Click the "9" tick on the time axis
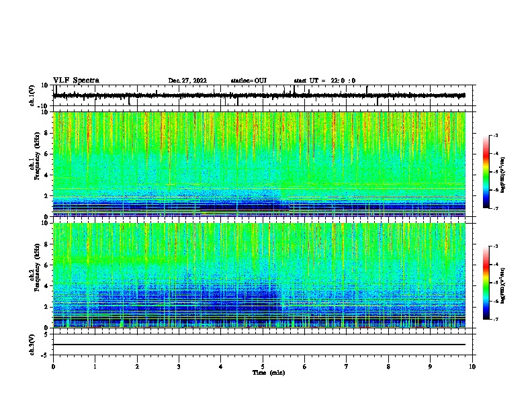This screenshot has width=532, height=411. click(430, 367)
